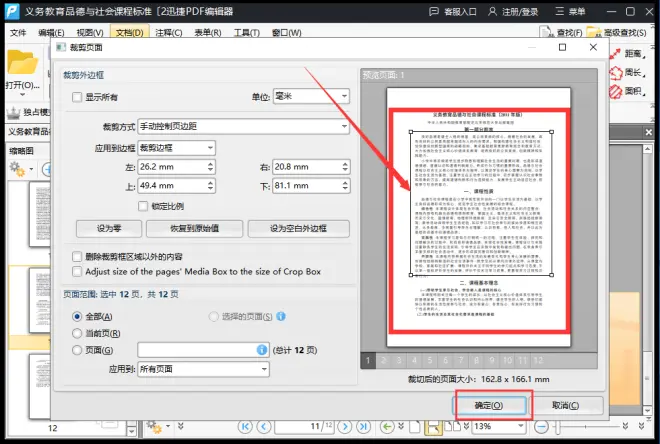Open the 视图(V) menu

pos(90,32)
